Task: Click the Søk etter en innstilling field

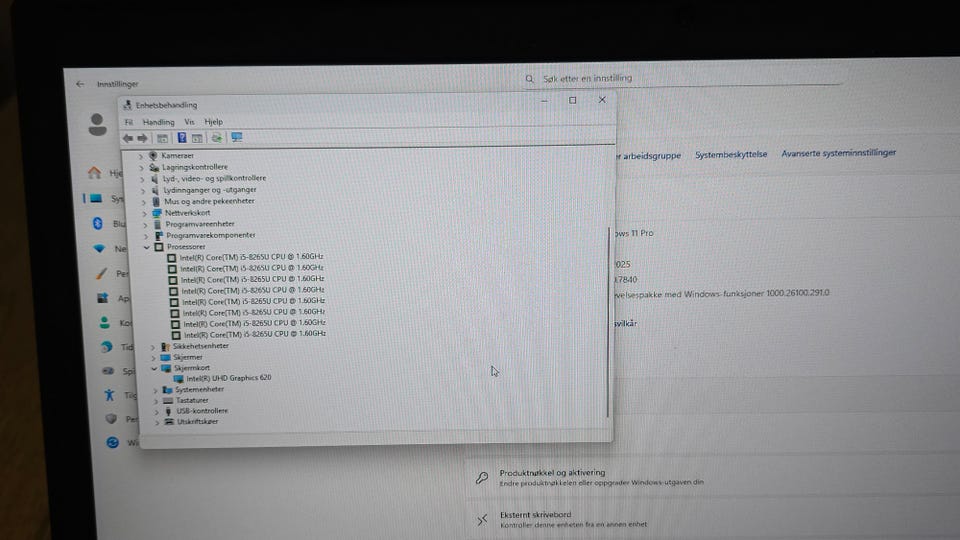Action: 683,78
